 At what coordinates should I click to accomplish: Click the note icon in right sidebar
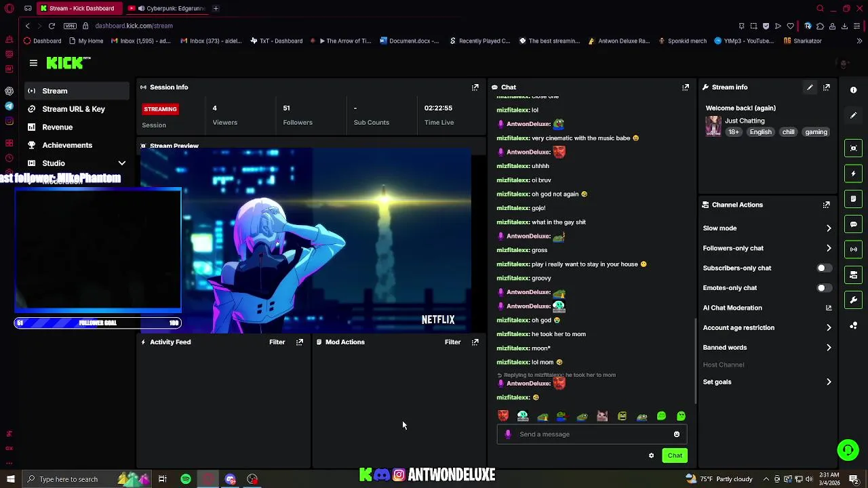(854, 199)
